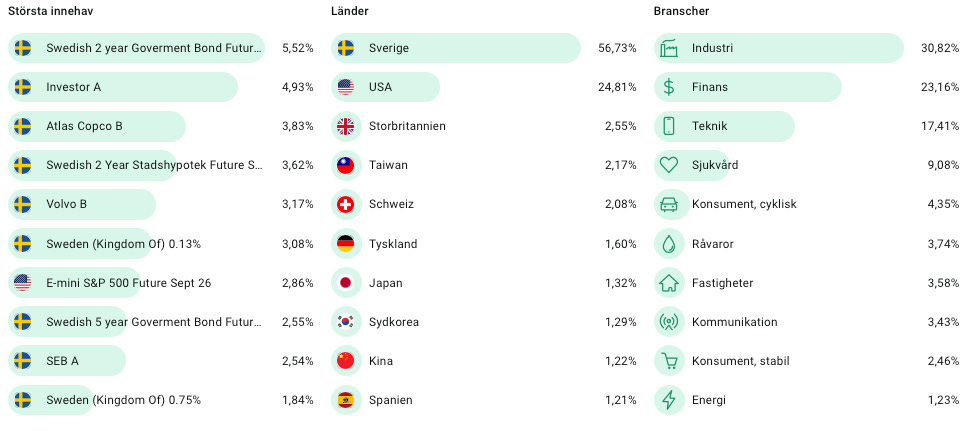
Task: Click the US flag next to USA
Action: (345, 87)
